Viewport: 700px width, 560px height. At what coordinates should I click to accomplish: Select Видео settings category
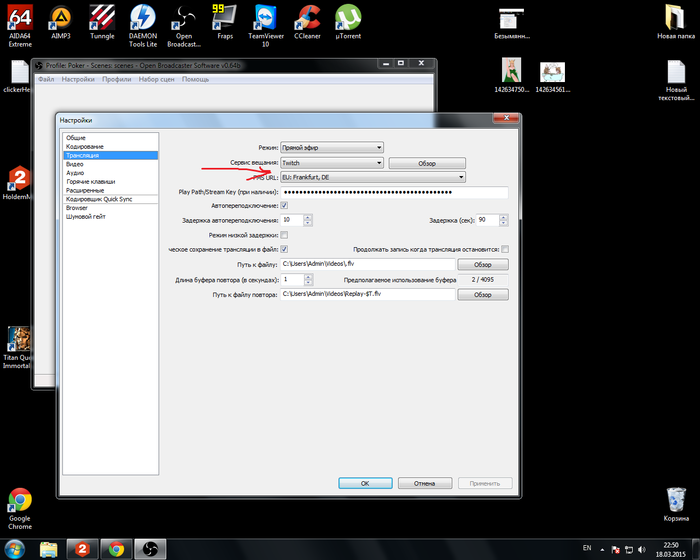click(x=110, y=164)
